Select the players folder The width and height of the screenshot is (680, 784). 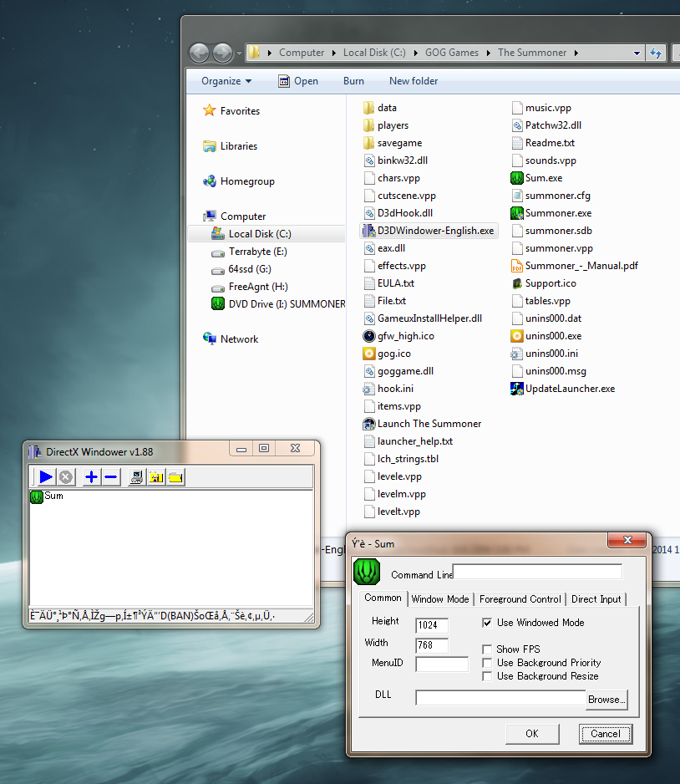(386, 125)
